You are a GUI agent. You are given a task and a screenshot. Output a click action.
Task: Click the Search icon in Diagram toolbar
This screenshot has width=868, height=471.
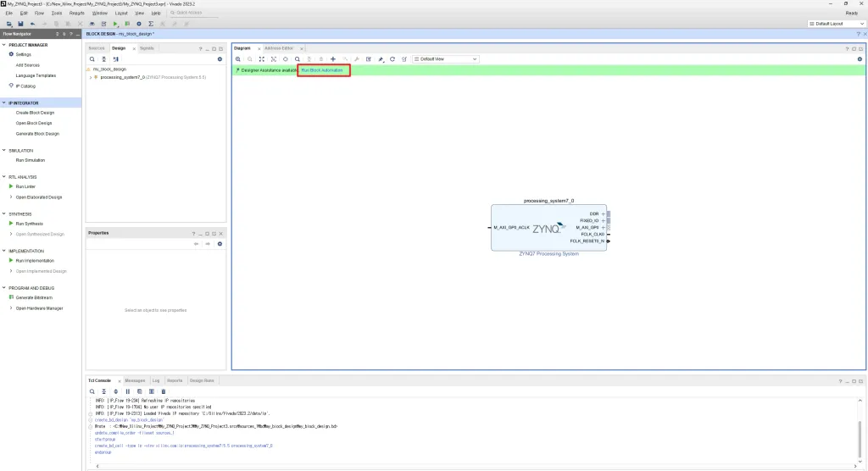pyautogui.click(x=298, y=59)
